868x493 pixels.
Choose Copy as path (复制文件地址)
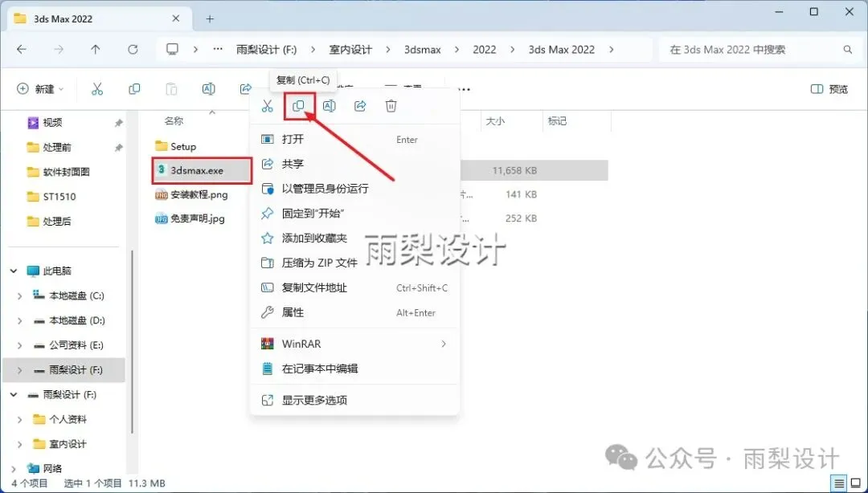pos(354,287)
